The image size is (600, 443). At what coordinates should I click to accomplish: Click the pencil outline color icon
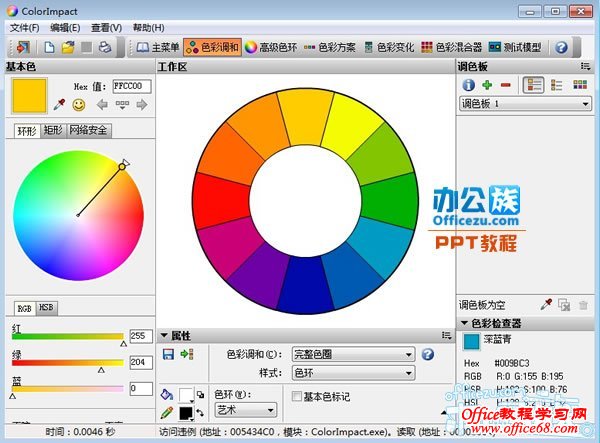click(167, 413)
